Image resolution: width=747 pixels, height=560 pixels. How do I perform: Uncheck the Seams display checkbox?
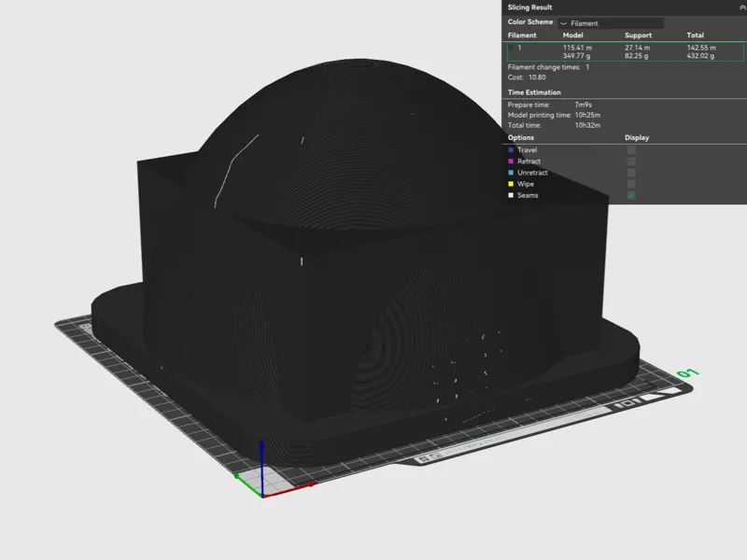click(x=631, y=195)
